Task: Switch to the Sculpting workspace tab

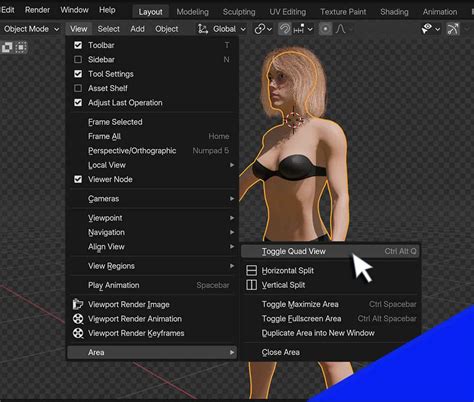Action: pos(239,12)
